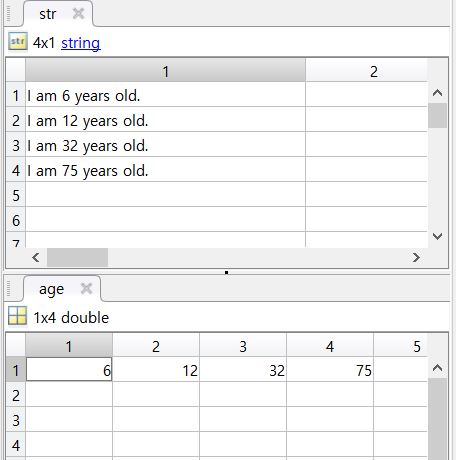This screenshot has width=456, height=460.
Task: Select cell 'I am 12 years old.'
Action: pyautogui.click(x=165, y=119)
